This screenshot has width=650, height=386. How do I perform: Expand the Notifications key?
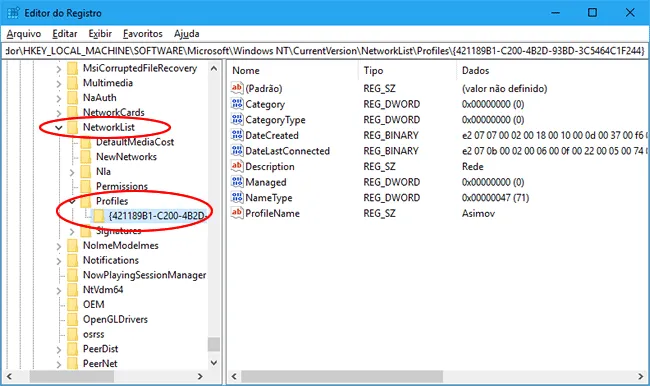58,261
